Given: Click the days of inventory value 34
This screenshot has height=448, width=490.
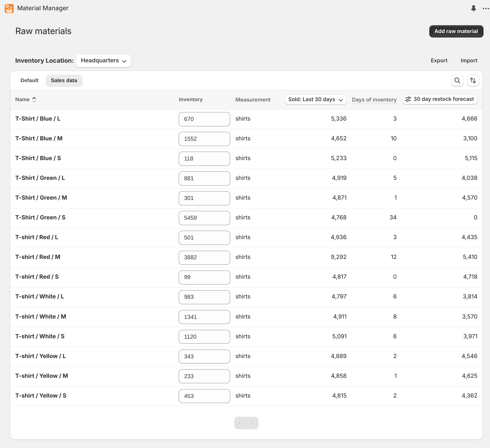Looking at the screenshot, I should (393, 217).
